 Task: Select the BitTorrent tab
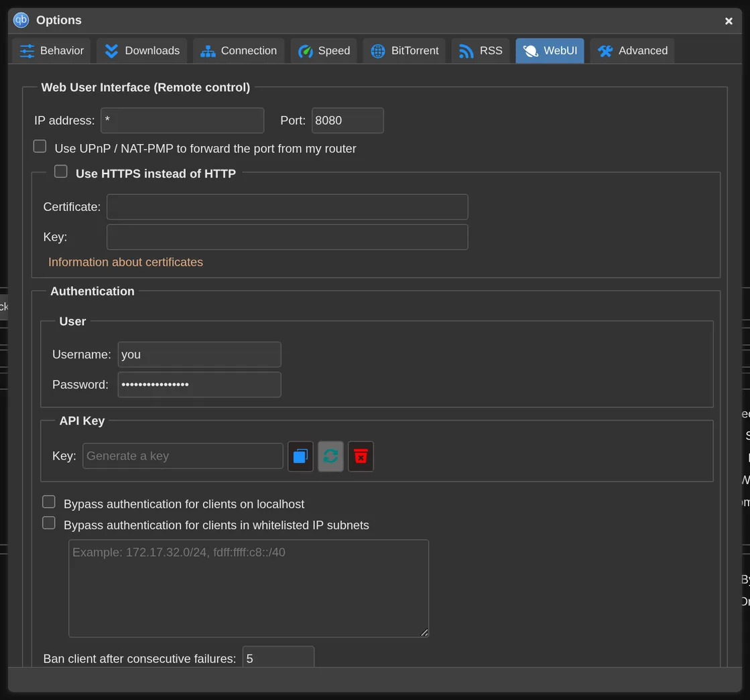point(405,51)
